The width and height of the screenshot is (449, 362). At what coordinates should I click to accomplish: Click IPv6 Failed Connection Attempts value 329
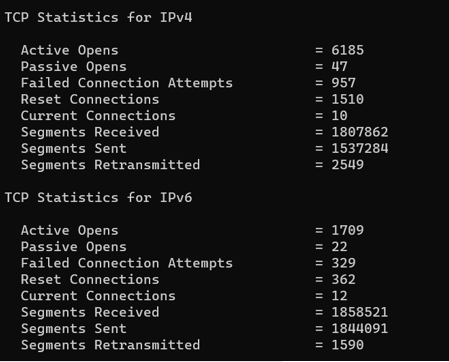[x=343, y=263]
